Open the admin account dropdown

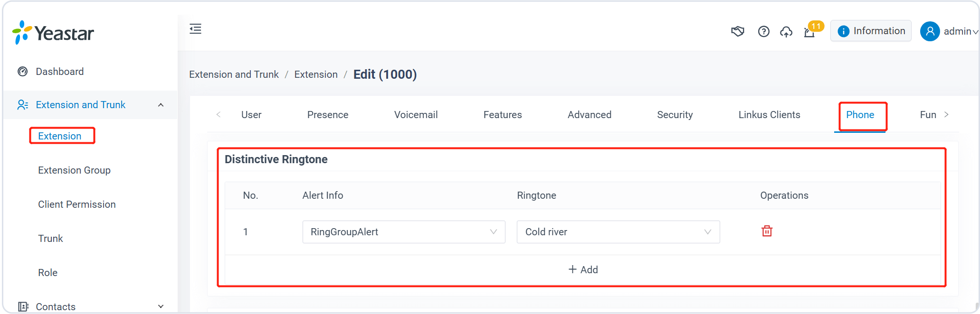point(961,31)
